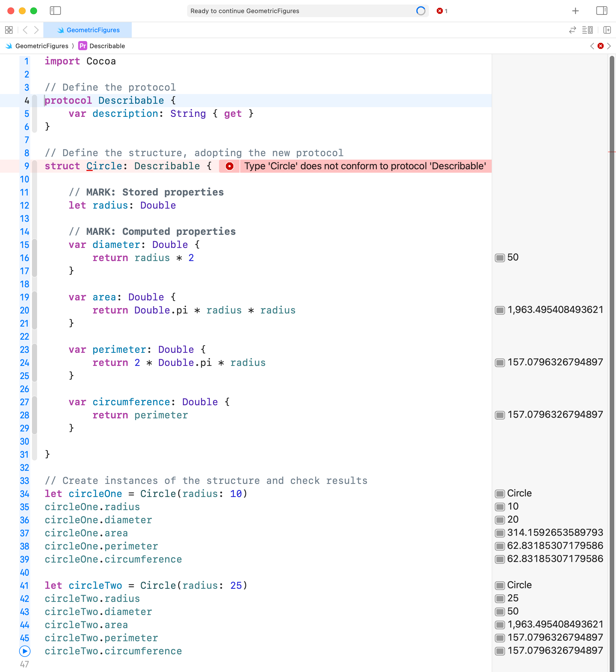616x672 pixels.
Task: Toggle the inspector panel button
Action: (601, 11)
